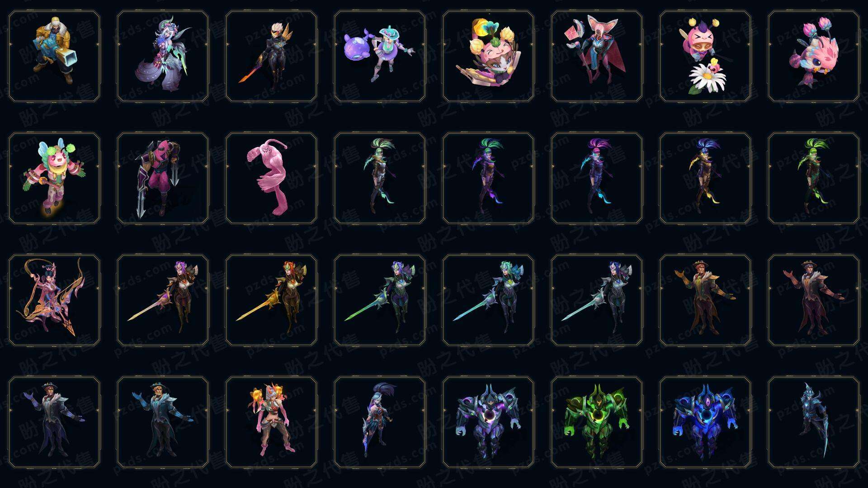Open the pink cat with yellow flowers tile
868x488 pixels.
(x=488, y=56)
